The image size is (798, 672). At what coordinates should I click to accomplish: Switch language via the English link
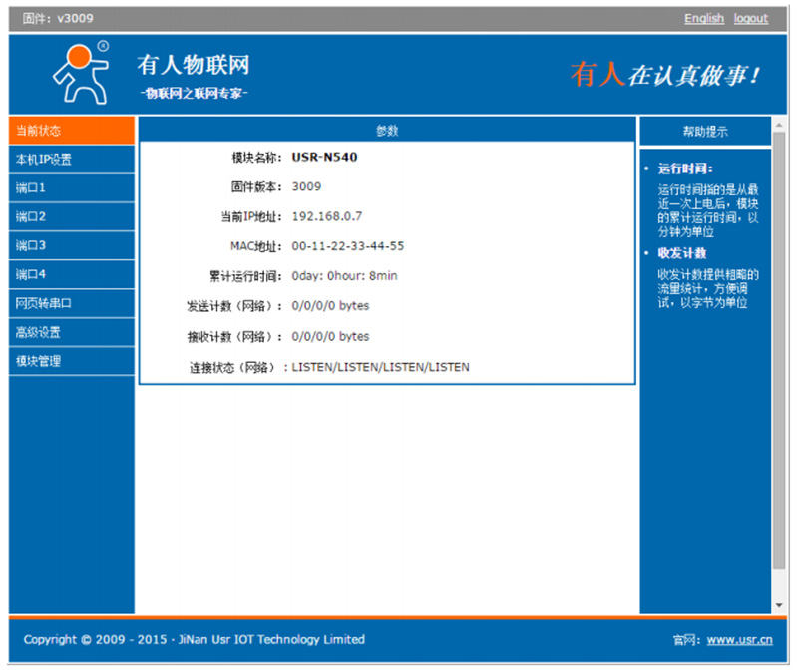704,18
